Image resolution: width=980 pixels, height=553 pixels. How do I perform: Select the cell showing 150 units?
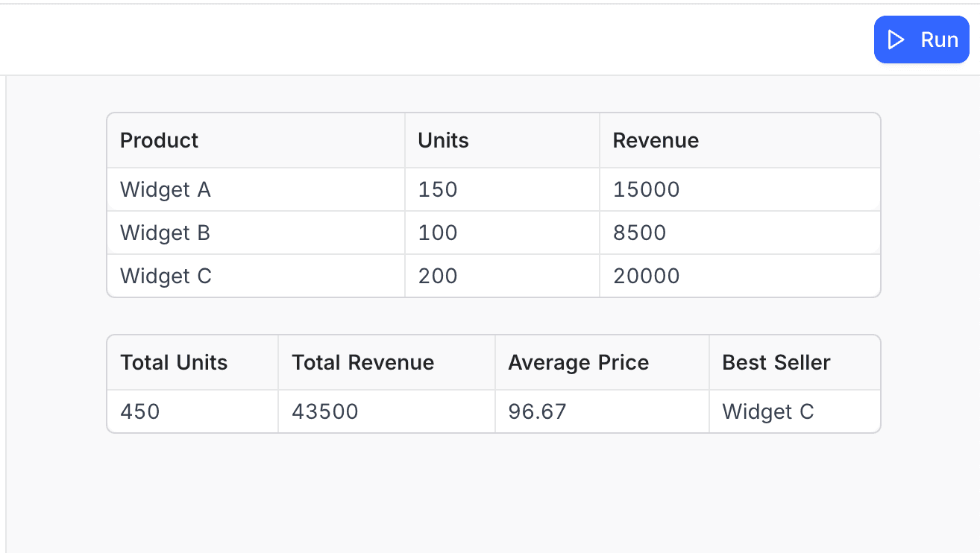(x=436, y=189)
